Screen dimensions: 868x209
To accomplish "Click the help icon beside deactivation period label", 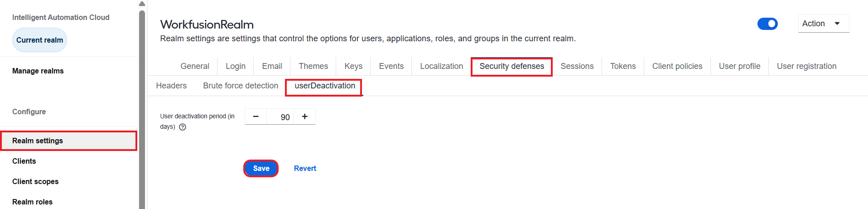I will coord(183,127).
